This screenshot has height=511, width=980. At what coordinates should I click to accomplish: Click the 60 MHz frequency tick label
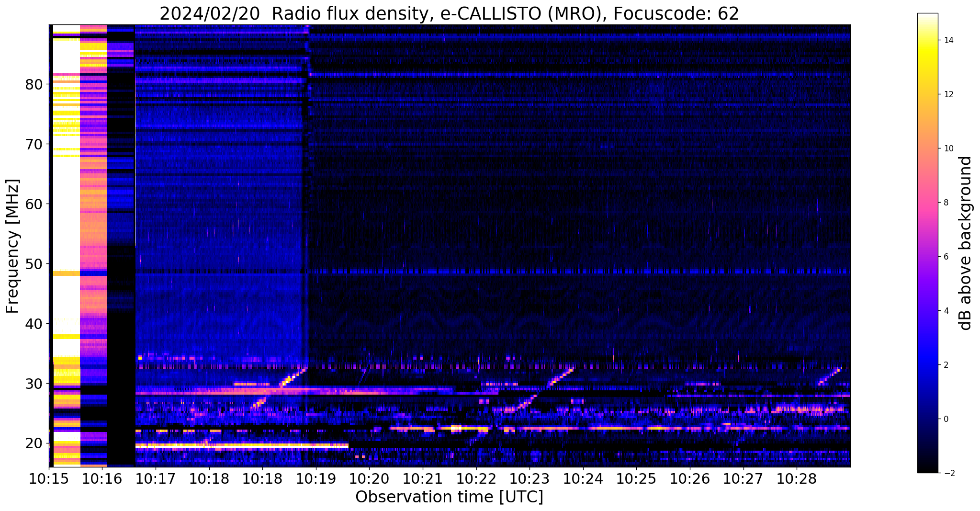click(34, 204)
